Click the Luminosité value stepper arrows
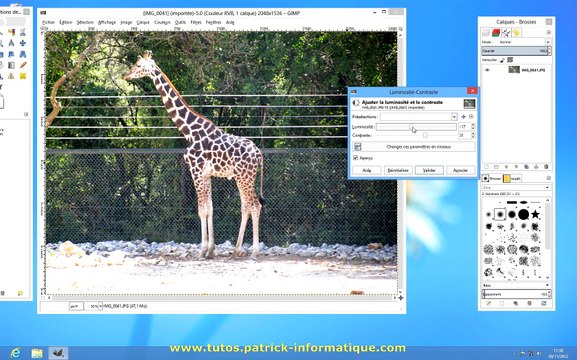Image resolution: width=577 pixels, height=360 pixels. [473, 127]
